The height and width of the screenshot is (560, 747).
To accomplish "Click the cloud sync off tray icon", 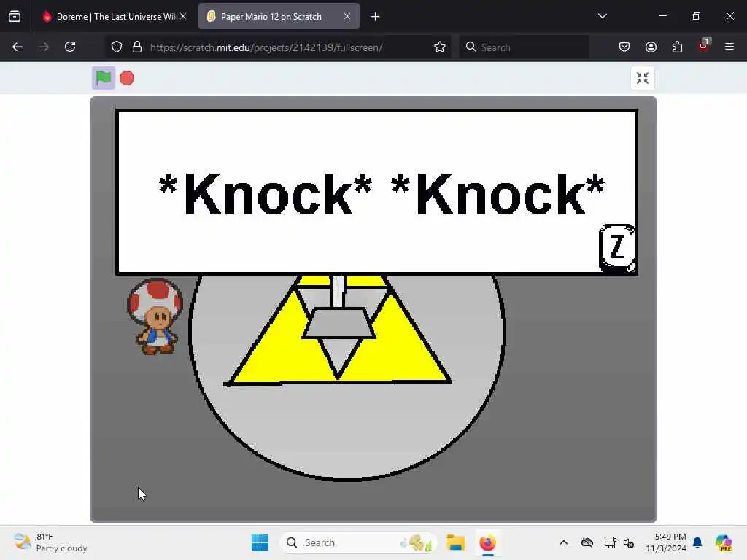I will click(587, 542).
